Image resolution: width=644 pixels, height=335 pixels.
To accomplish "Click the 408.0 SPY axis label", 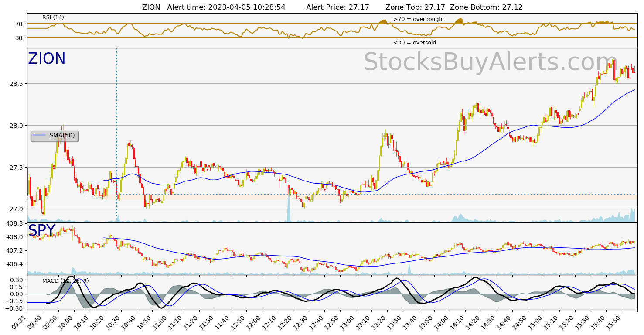I will click(x=15, y=237).
